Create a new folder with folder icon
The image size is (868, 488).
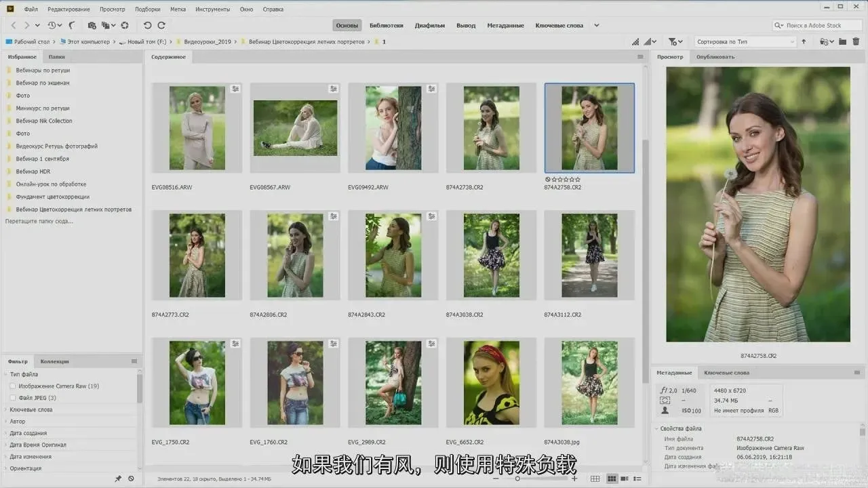(x=842, y=41)
